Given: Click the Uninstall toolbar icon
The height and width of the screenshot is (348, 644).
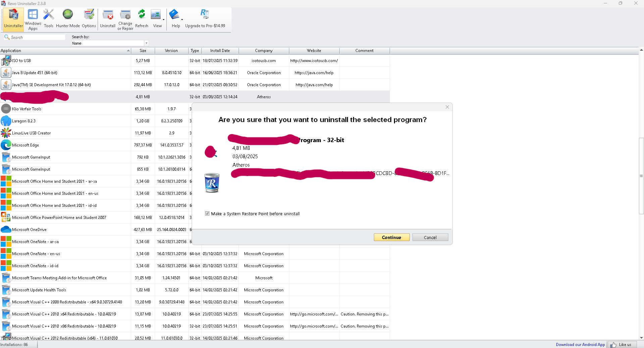Looking at the screenshot, I should coord(108,19).
